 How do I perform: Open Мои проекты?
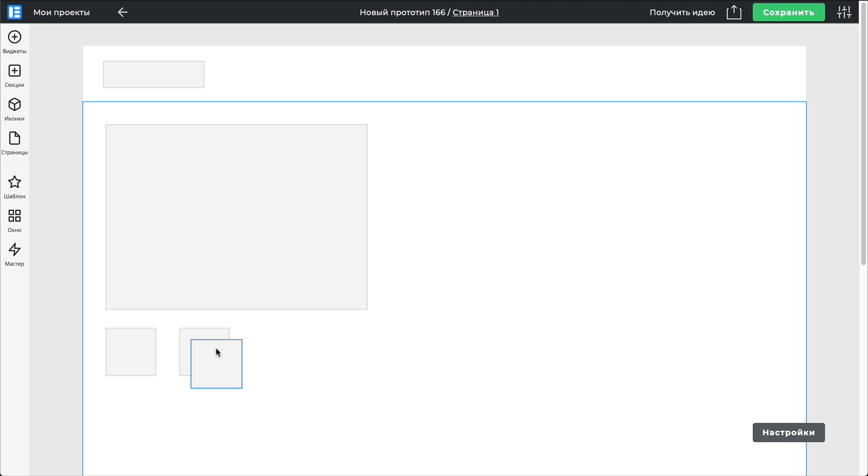point(61,12)
